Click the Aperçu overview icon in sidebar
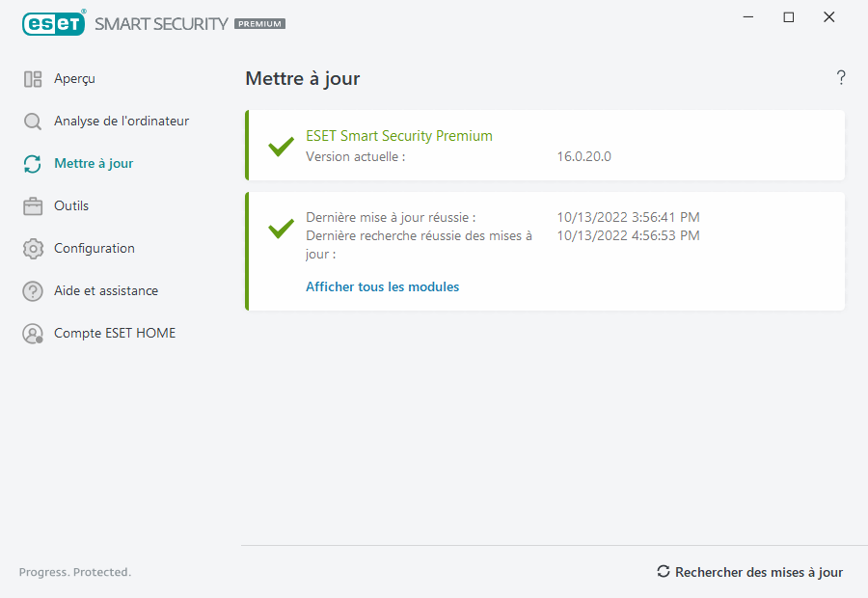 pos(33,79)
